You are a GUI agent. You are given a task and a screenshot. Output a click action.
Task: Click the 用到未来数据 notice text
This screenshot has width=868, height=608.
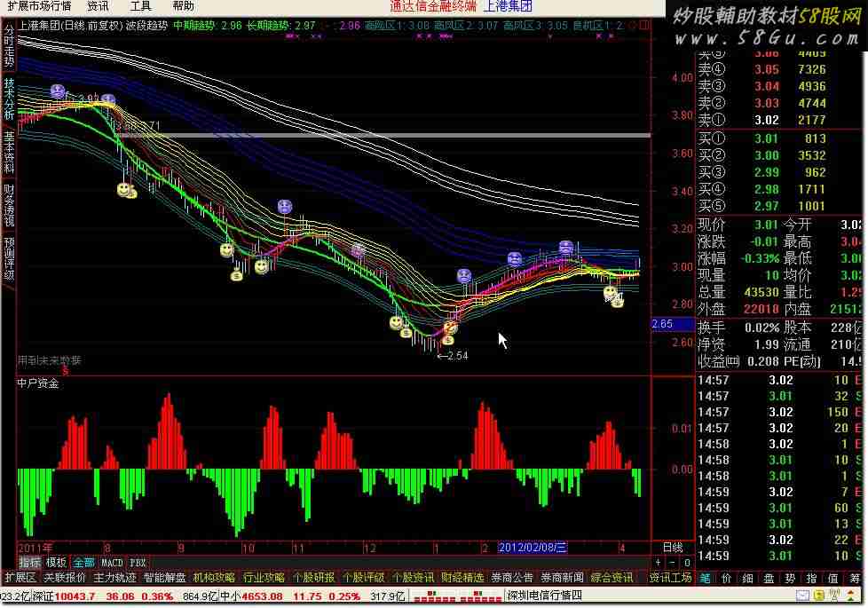50,360
